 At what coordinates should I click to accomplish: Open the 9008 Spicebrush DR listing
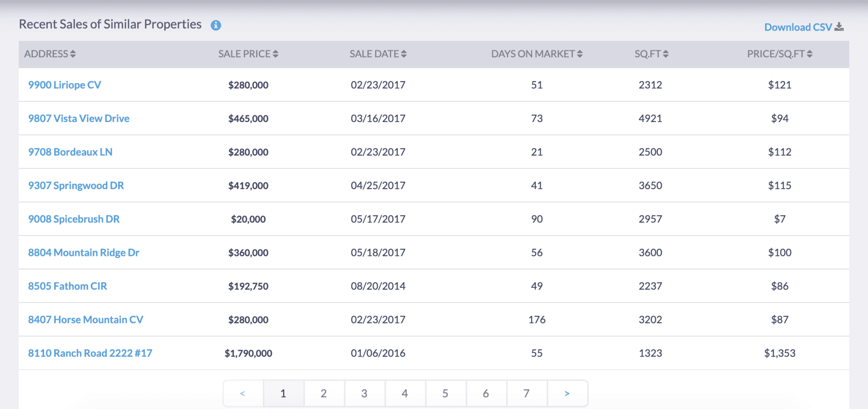tap(74, 219)
